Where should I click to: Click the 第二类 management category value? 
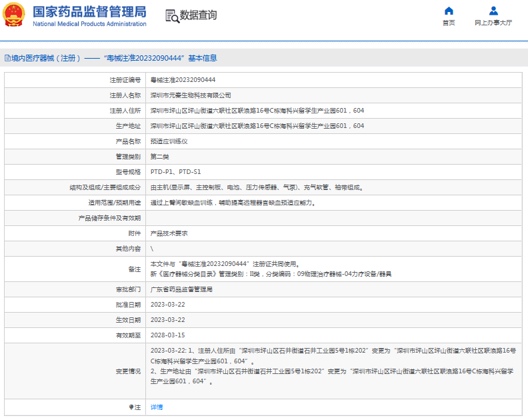pos(159,157)
